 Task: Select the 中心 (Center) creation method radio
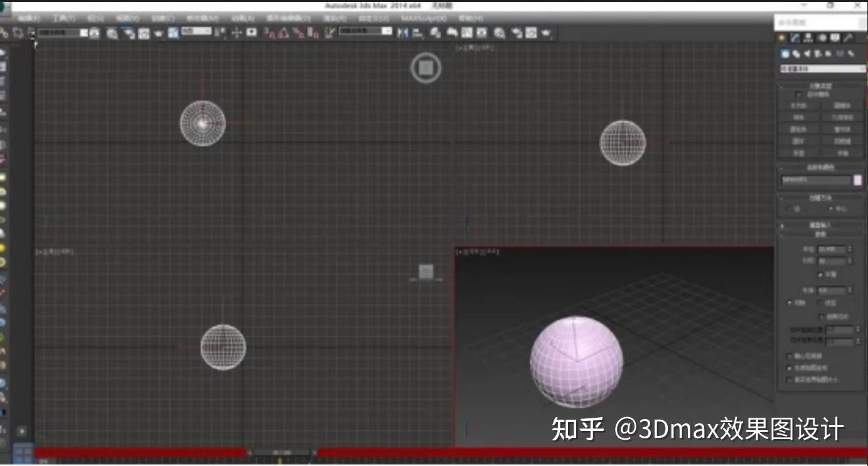[x=830, y=208]
